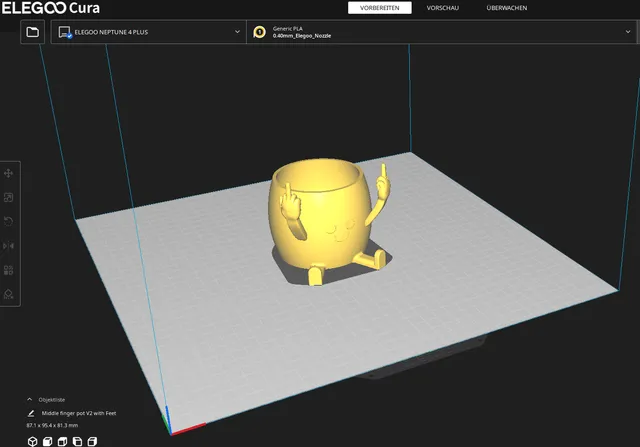
Task: Collapse the Objektliste panel chevron
Action: point(29,400)
